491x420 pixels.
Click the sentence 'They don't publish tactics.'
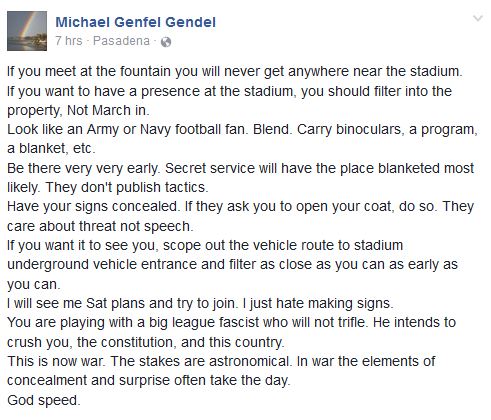click(x=127, y=187)
